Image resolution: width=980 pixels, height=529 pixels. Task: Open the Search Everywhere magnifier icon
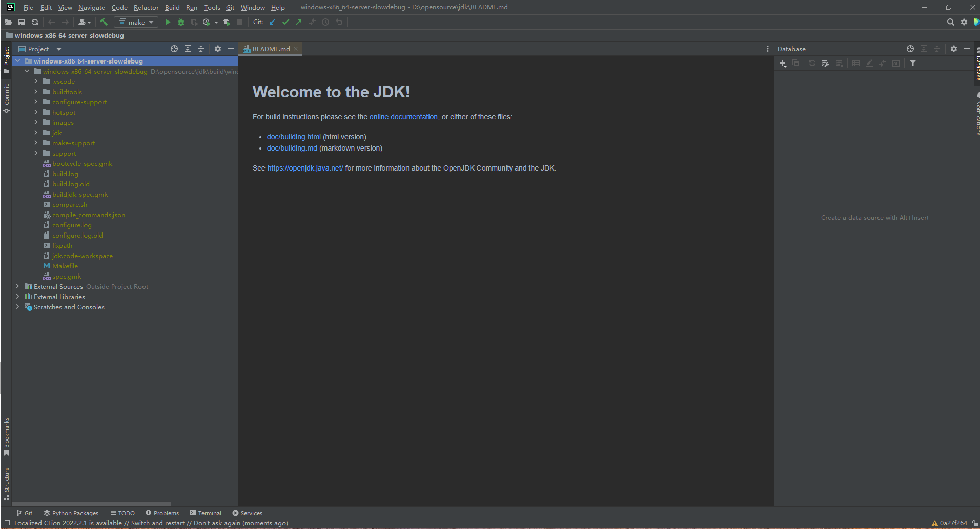[951, 22]
